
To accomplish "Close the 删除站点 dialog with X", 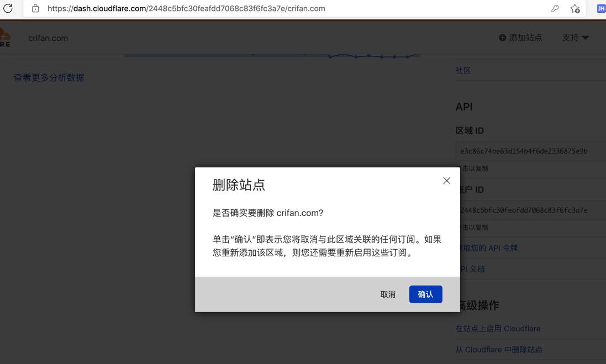I will click(x=447, y=181).
